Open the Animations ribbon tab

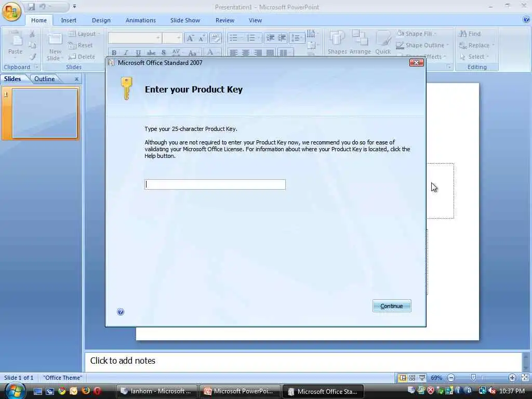click(x=140, y=20)
